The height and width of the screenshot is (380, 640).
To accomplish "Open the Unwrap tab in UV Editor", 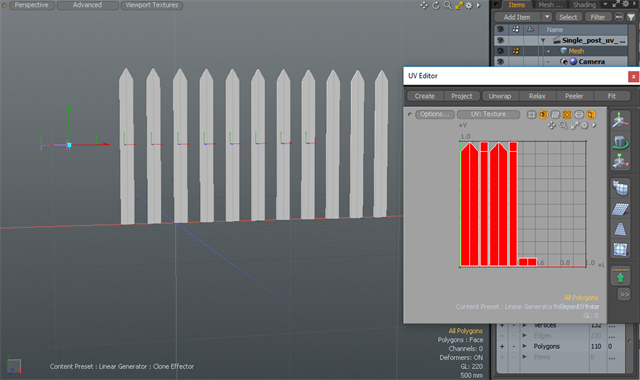I will [500, 96].
